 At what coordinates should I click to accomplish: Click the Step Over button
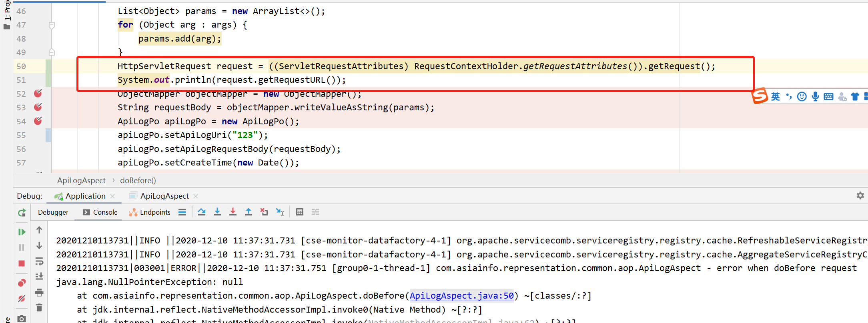click(202, 212)
